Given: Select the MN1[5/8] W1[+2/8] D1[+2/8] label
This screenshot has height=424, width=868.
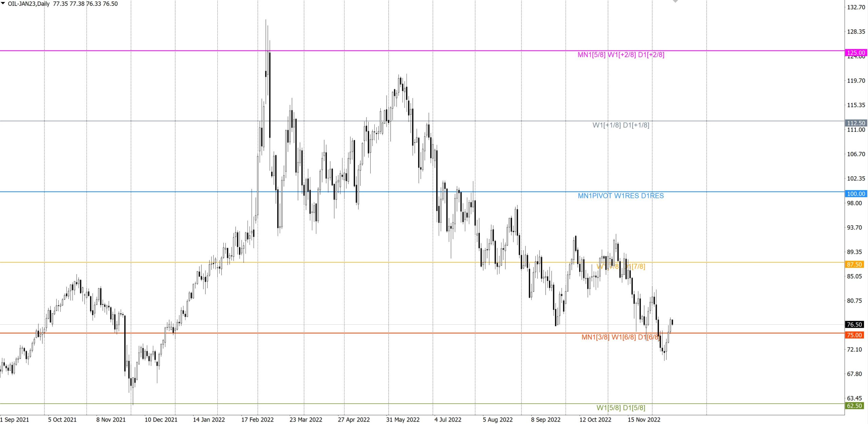Looking at the screenshot, I should pos(621,55).
